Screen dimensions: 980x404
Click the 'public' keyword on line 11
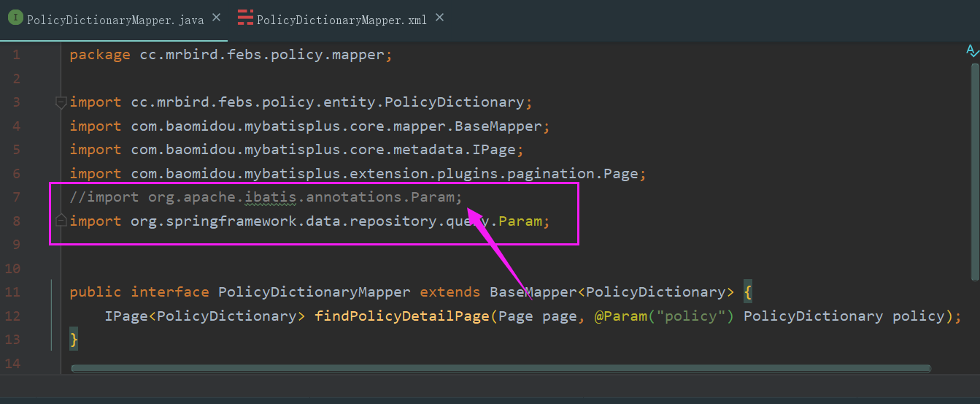(x=96, y=292)
